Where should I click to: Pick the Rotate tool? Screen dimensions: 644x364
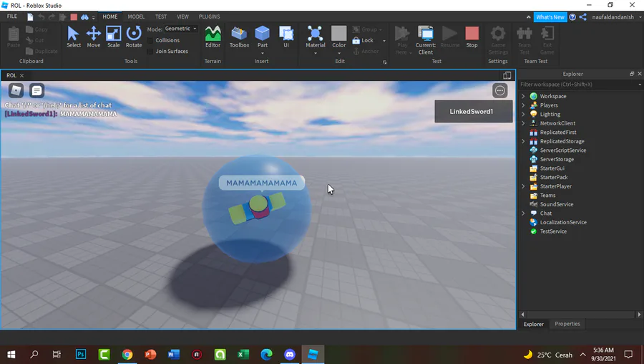click(134, 37)
